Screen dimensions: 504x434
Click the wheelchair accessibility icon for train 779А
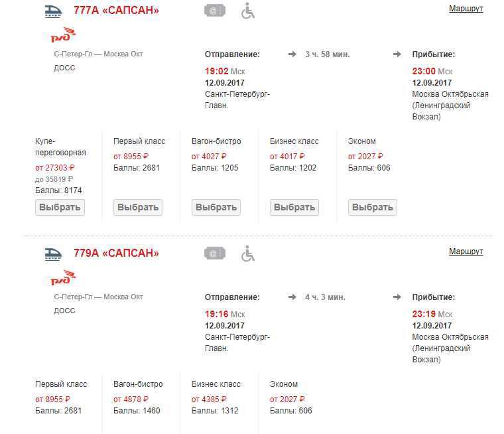pyautogui.click(x=247, y=253)
